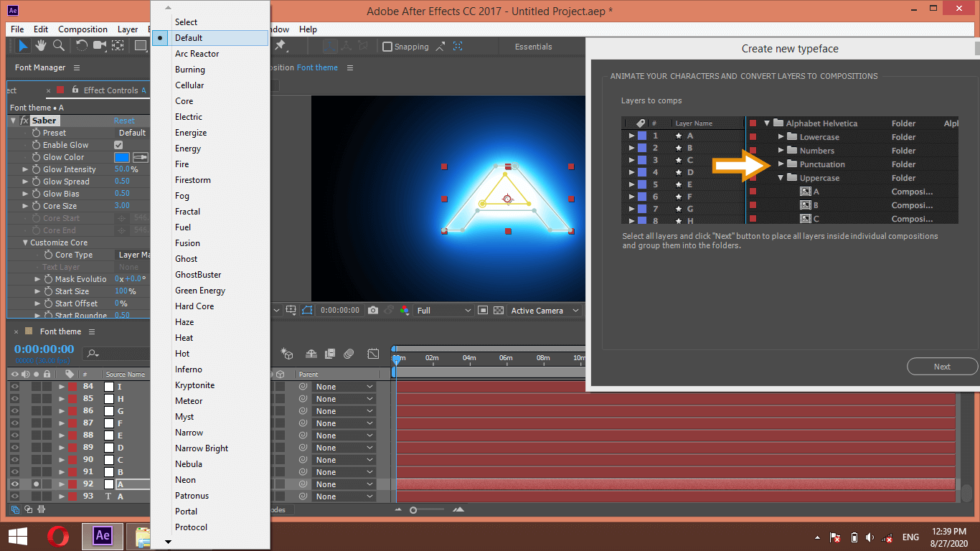Pick the Zoom tool
The width and height of the screenshot is (980, 551).
[57, 45]
